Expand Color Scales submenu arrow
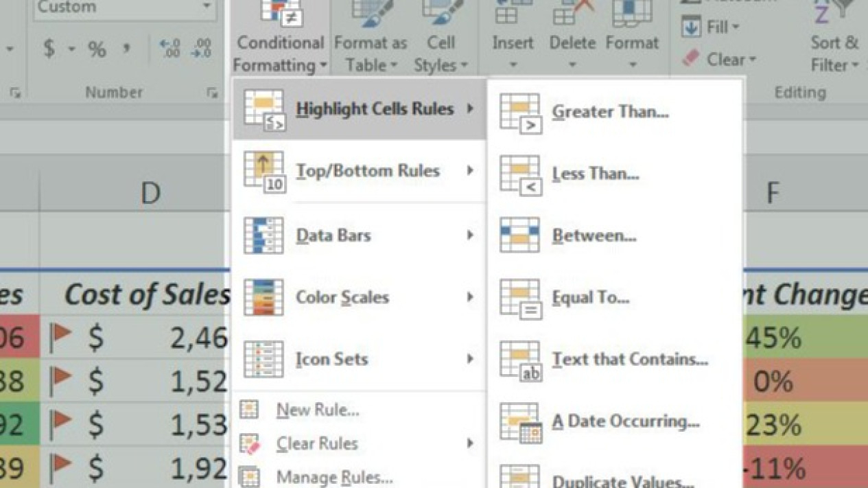Viewport: 868px width, 488px height. pos(470,297)
